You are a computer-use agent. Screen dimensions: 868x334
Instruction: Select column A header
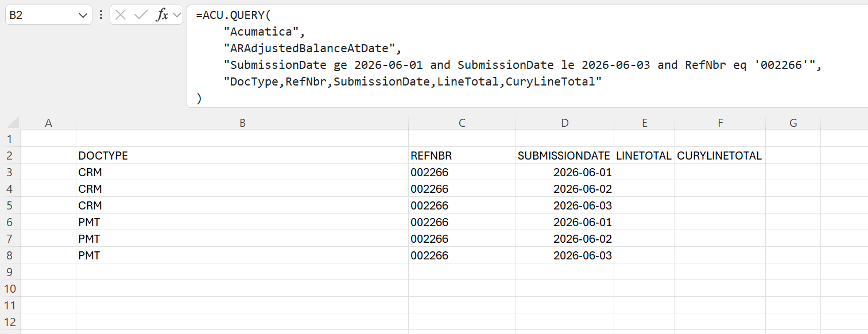[x=48, y=122]
